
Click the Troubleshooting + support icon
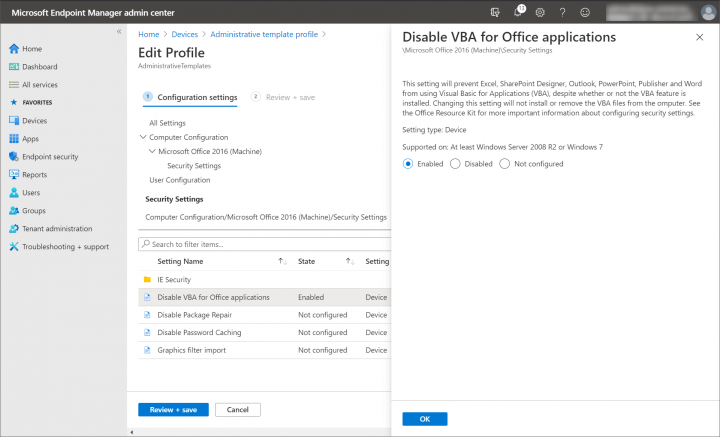pos(14,247)
